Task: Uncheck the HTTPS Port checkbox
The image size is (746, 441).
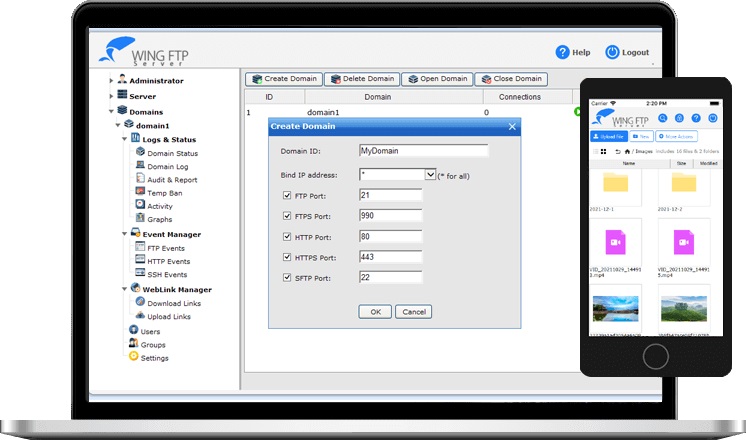Action: pos(287,257)
